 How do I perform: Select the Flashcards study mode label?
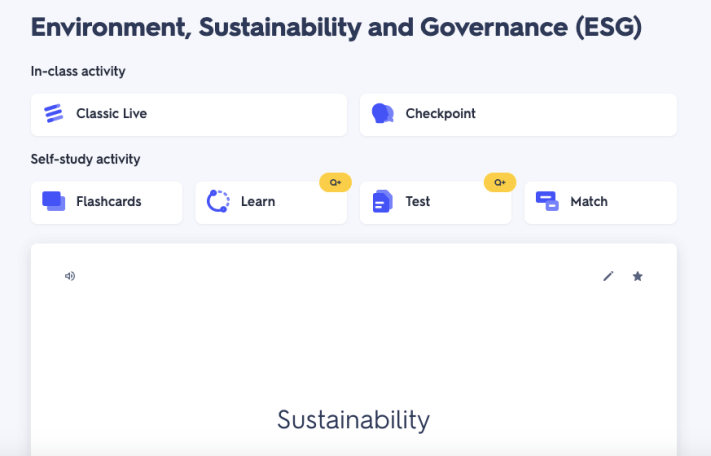pos(108,202)
